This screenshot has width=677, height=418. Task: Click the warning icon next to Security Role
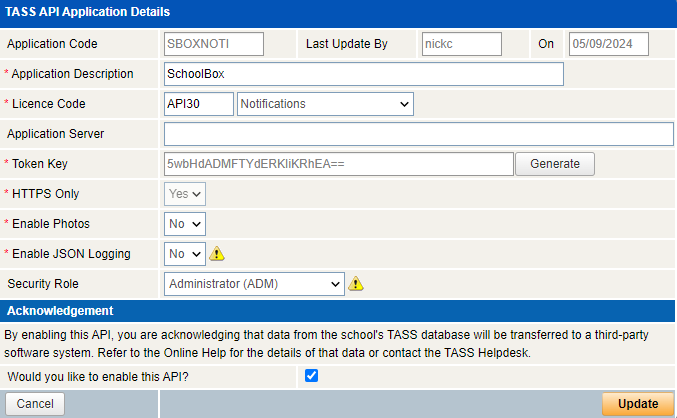click(x=356, y=284)
